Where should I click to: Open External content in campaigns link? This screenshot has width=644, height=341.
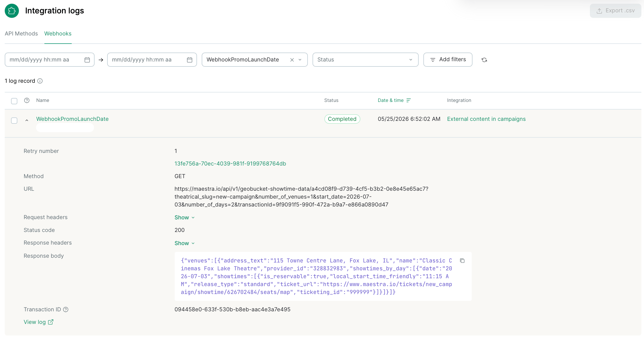point(486,119)
